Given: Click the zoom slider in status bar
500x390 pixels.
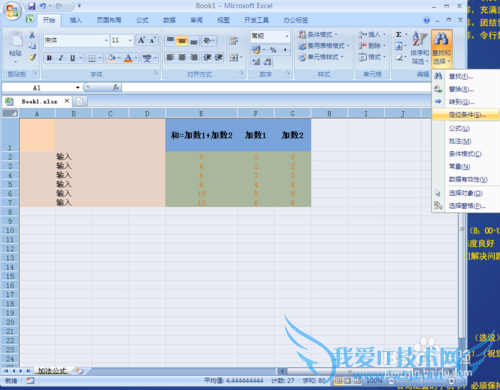Looking at the screenshot, I should point(421,380).
